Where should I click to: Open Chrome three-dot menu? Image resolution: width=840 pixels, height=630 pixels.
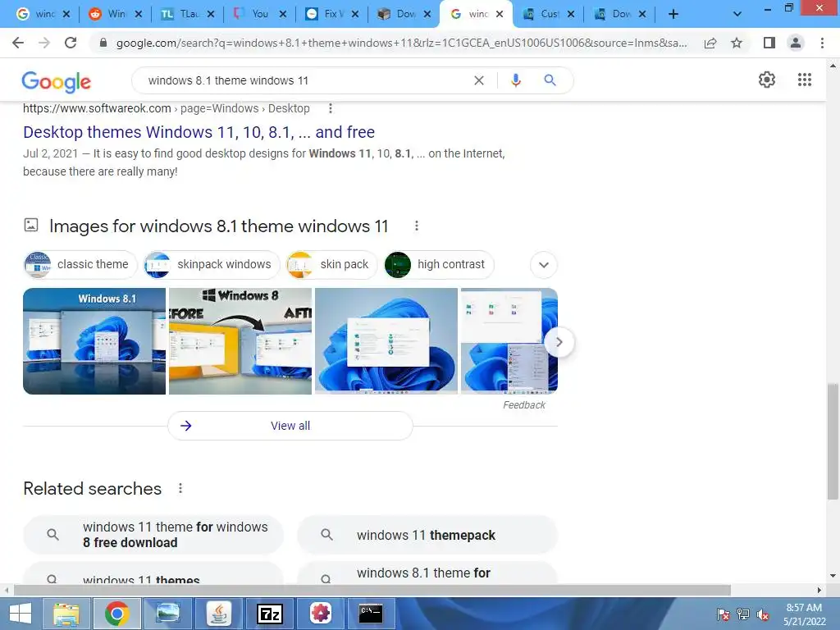tap(822, 43)
